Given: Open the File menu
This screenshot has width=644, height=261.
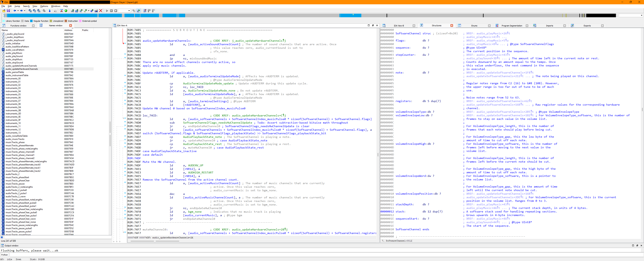Looking at the screenshot, I should point(3,6).
